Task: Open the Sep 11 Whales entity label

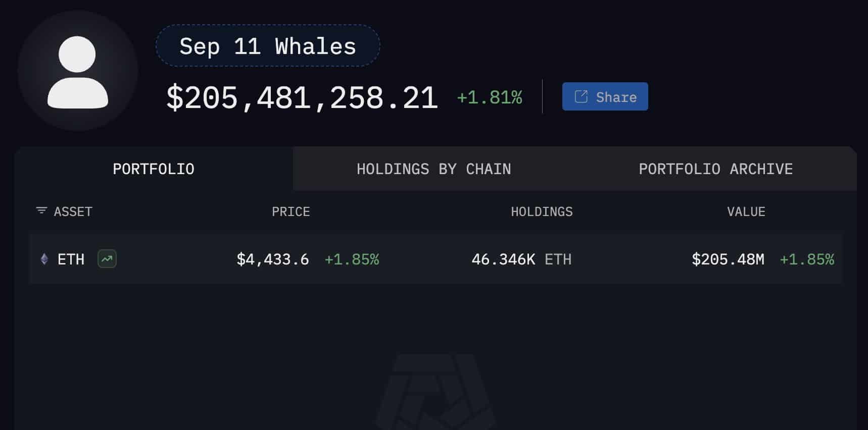Action: pyautogui.click(x=268, y=46)
